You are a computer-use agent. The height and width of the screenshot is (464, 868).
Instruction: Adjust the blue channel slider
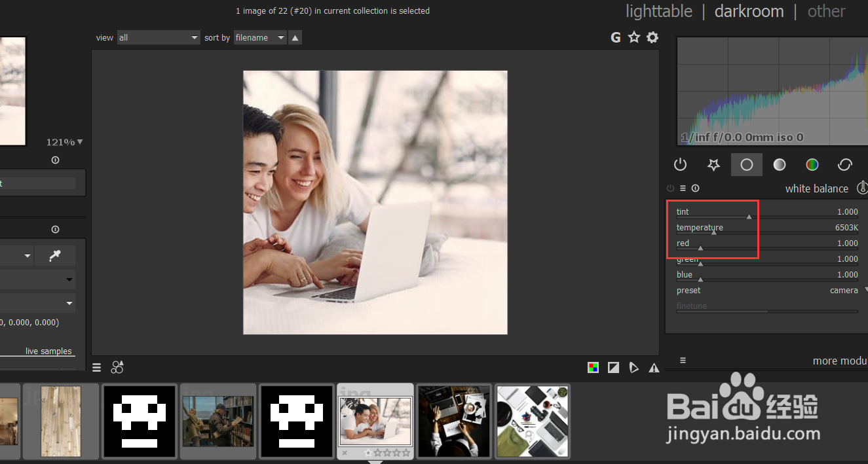tap(767, 276)
